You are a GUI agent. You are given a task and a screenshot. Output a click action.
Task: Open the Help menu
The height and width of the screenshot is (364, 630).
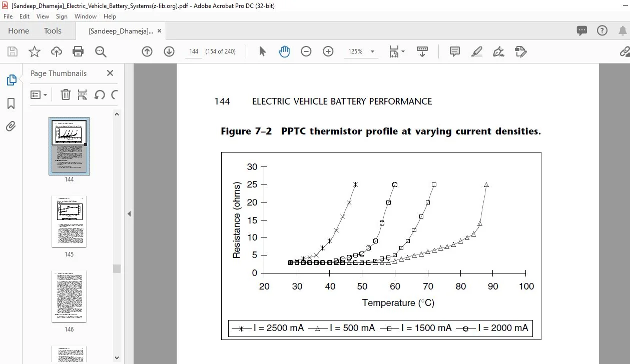[x=110, y=16]
